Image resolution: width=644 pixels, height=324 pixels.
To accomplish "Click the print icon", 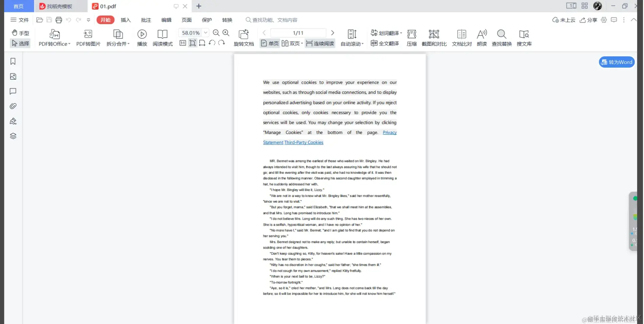I will 59,20.
